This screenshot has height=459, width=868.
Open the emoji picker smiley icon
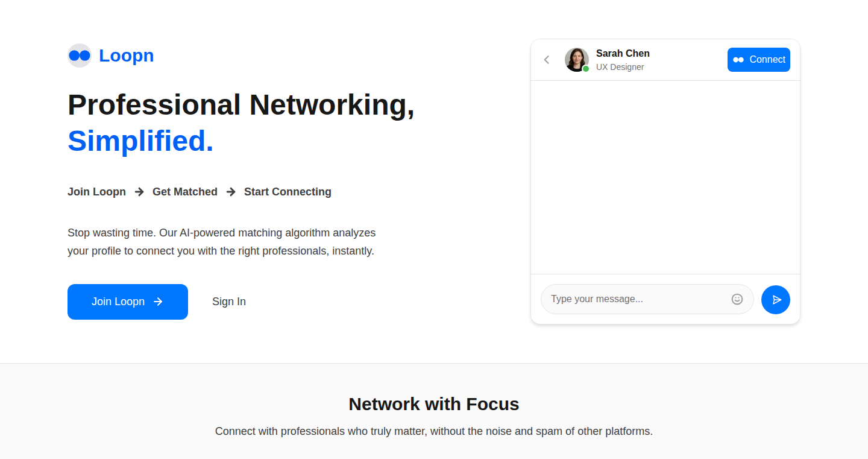point(737,299)
